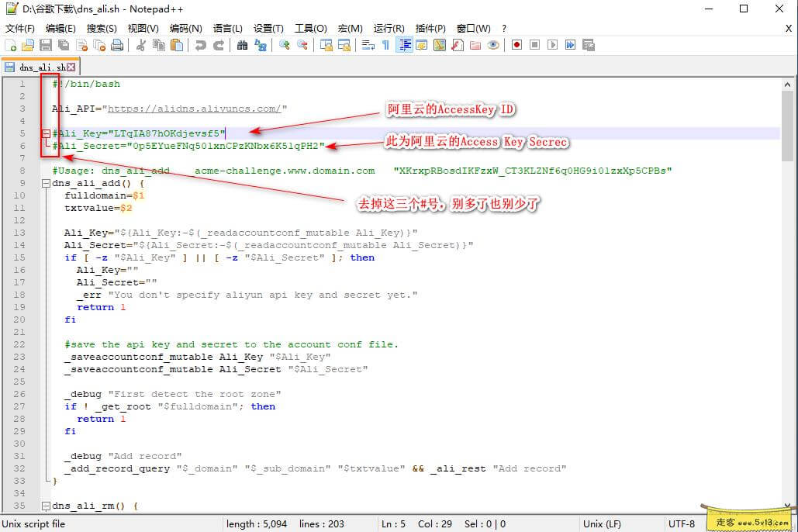Create a new document
Screen dimensions: 798x532
pos(10,46)
